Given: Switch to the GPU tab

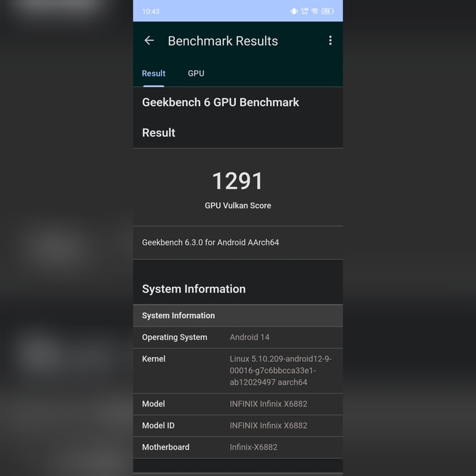Looking at the screenshot, I should pyautogui.click(x=196, y=73).
